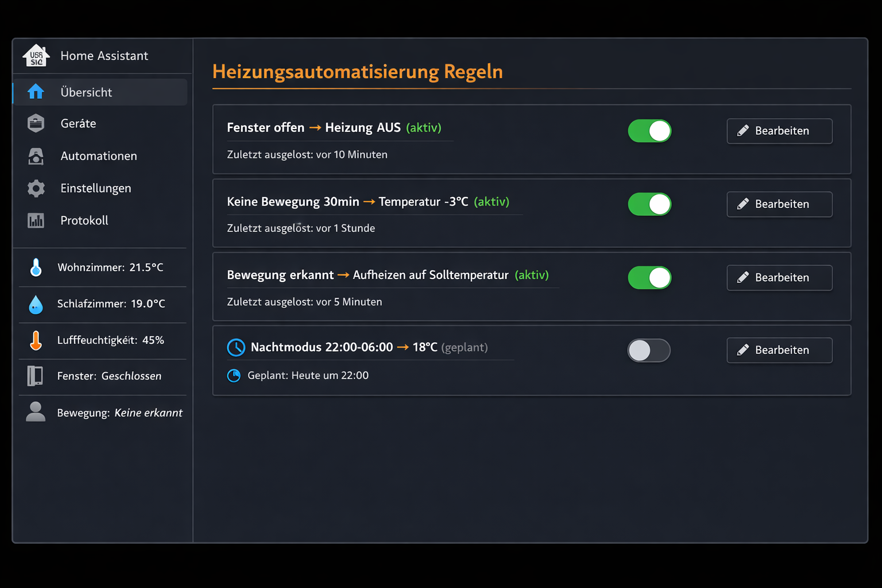882x588 pixels.
Task: Click the Wohnzimmer thermometer icon
Action: 36,266
